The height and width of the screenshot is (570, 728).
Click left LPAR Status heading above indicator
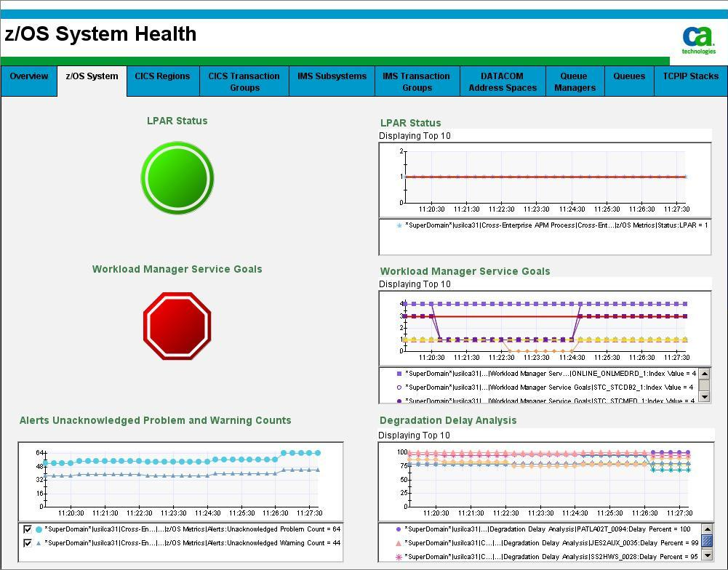[x=177, y=121]
